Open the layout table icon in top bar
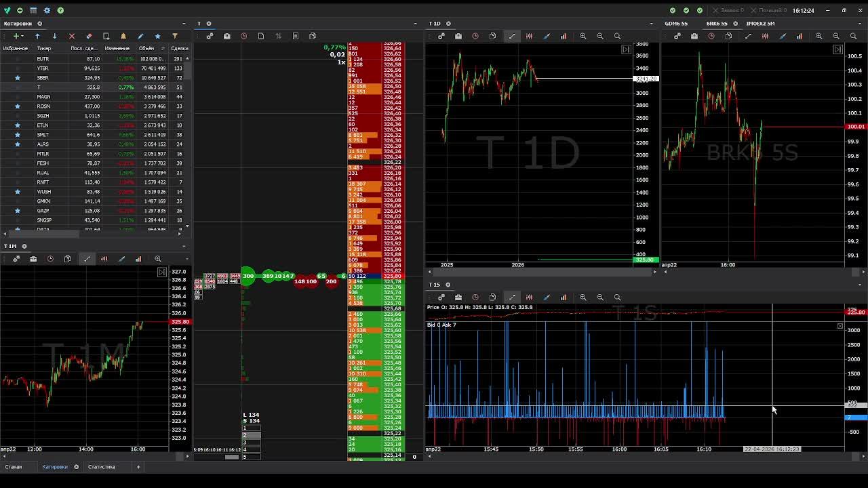868x488 pixels. coord(33,10)
